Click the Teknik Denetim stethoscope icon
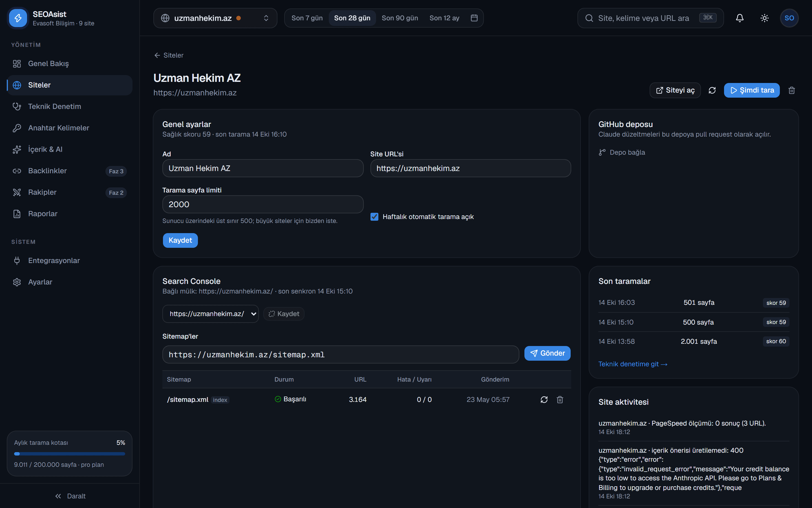 click(x=17, y=106)
